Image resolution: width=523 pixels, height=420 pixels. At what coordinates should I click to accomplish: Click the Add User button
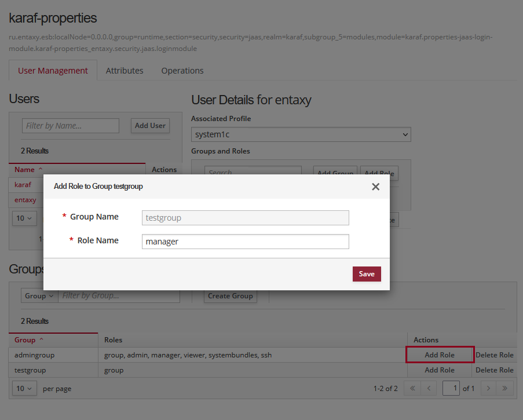[x=150, y=125]
